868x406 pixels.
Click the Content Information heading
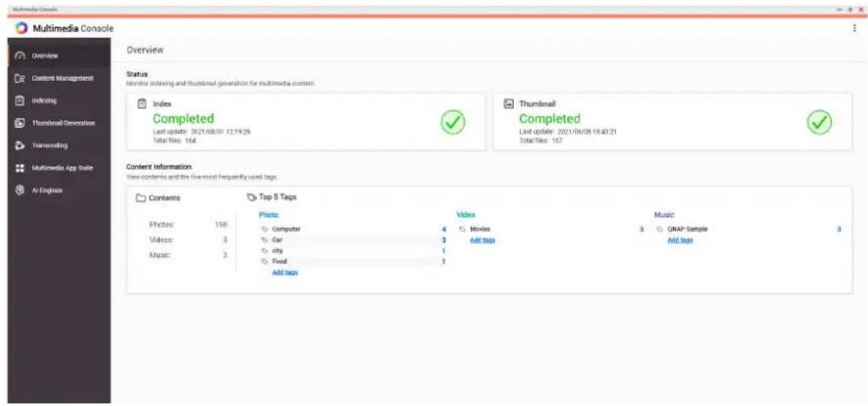click(x=159, y=166)
